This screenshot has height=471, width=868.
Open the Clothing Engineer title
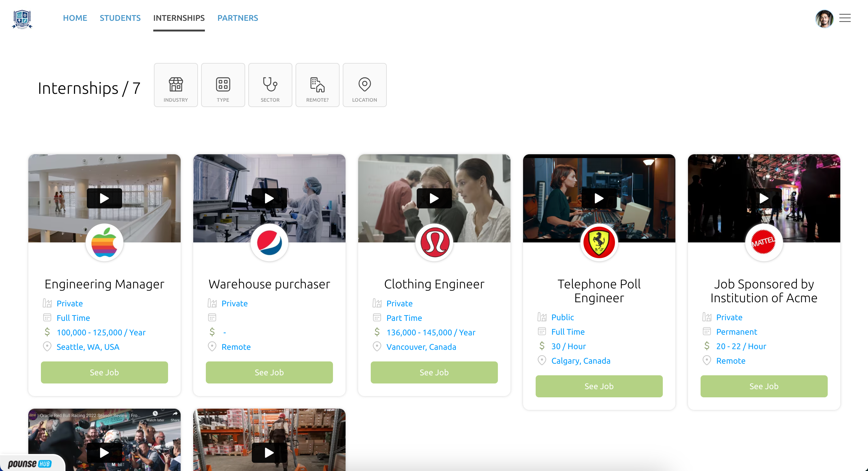[434, 284]
